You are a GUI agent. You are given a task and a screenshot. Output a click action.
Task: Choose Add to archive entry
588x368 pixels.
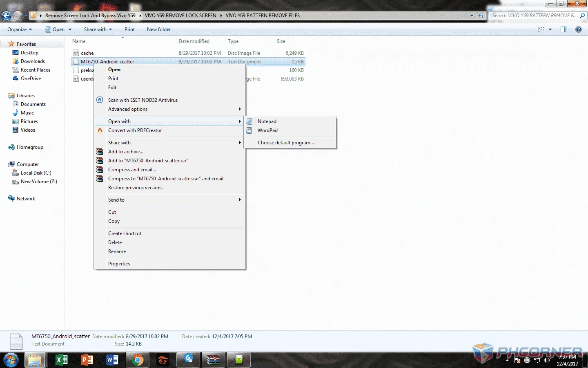click(x=126, y=152)
